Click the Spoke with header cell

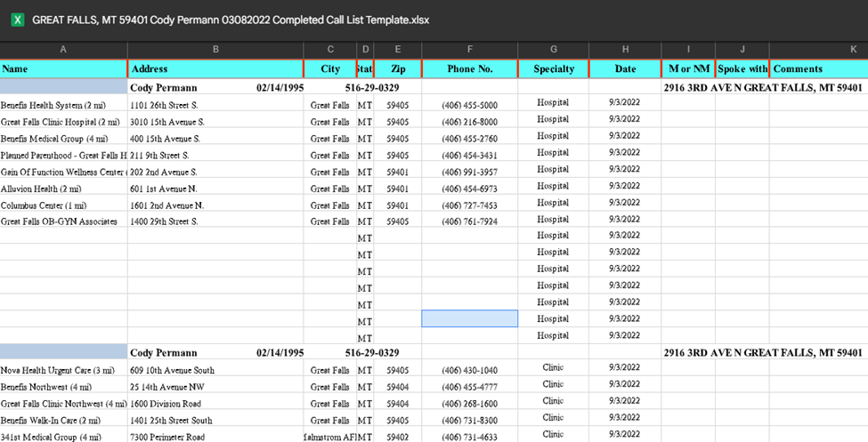pos(742,69)
